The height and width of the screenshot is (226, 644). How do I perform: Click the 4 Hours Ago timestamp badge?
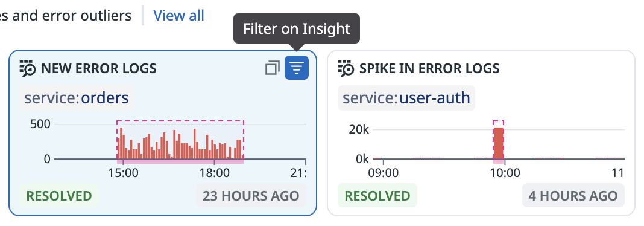[x=573, y=196]
